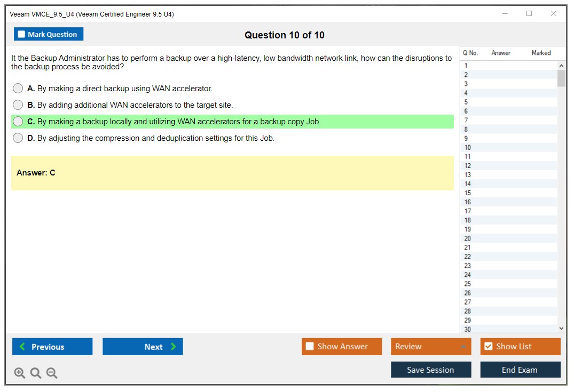Select highlighted option C radio button
The image size is (574, 392).
click(x=18, y=122)
